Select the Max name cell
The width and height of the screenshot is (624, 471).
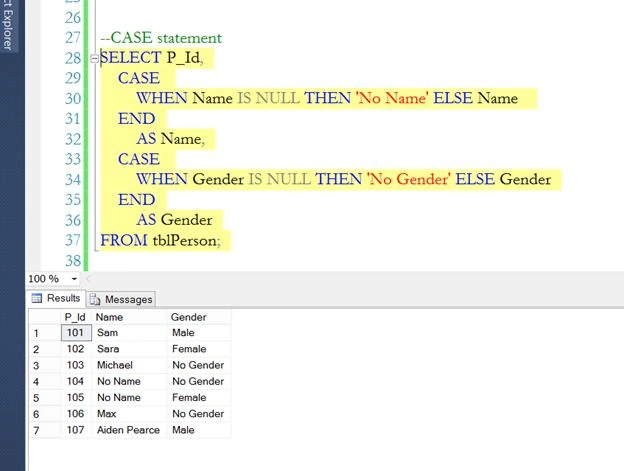pyautogui.click(x=129, y=414)
